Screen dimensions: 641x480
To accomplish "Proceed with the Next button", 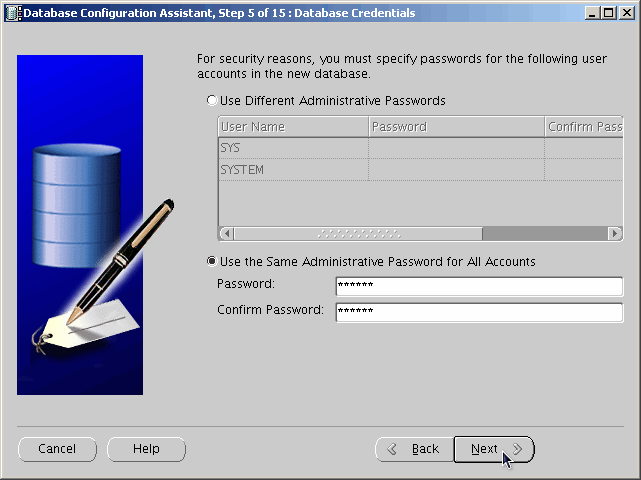I will point(494,449).
